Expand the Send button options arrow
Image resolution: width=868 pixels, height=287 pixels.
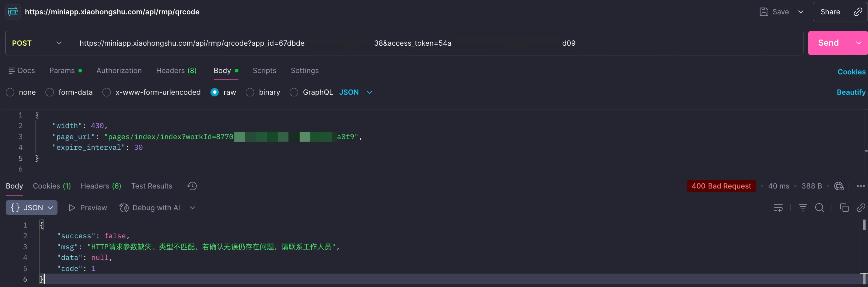tap(858, 43)
